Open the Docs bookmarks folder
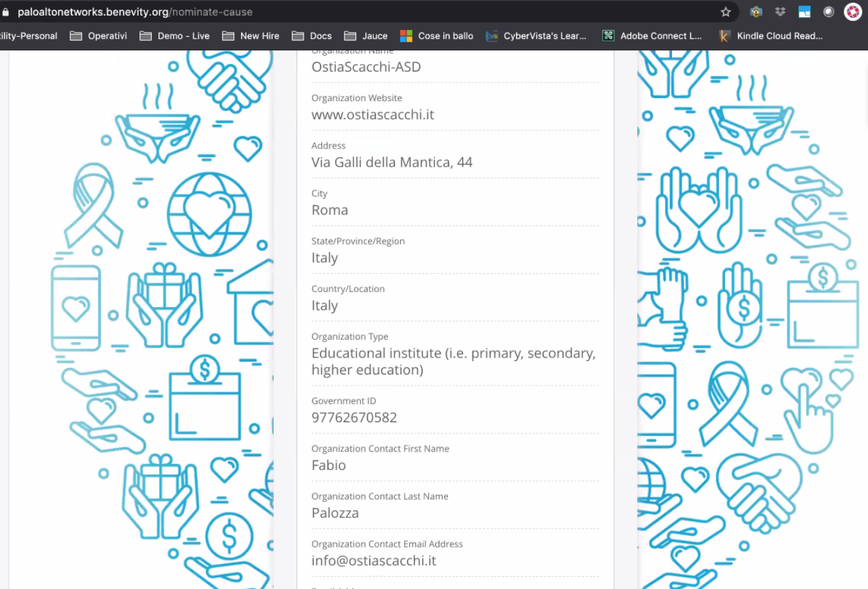Image resolution: width=868 pixels, height=589 pixels. coord(312,36)
